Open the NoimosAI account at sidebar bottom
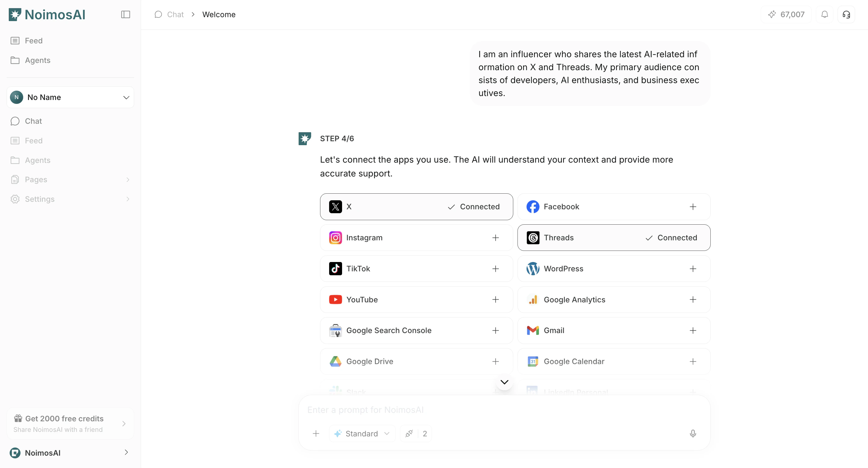The height and width of the screenshot is (468, 868). [71, 453]
